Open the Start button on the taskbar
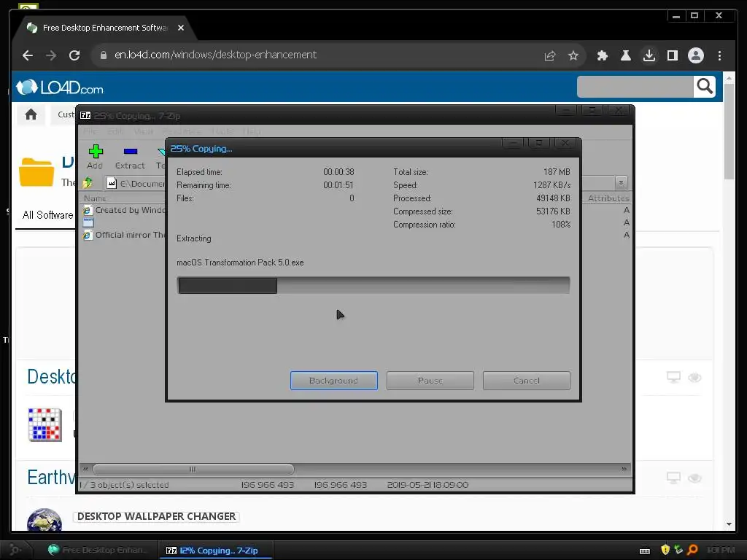The height and width of the screenshot is (560, 747). pos(15,550)
